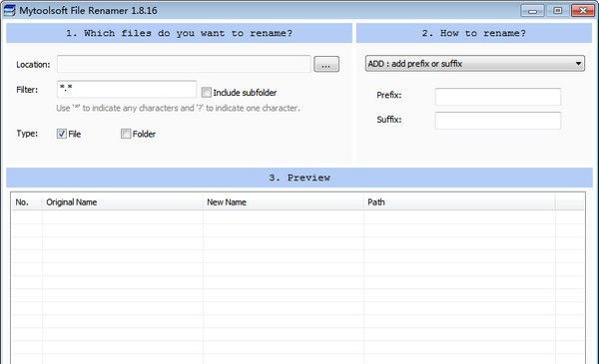599x364 pixels.
Task: Click the "3. Preview" section heading
Action: pyautogui.click(x=299, y=178)
